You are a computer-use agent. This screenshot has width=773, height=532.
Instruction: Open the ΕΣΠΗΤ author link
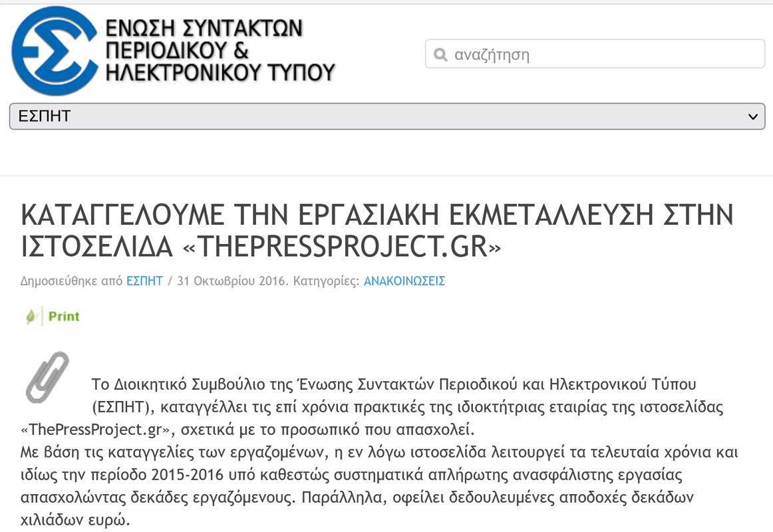[144, 281]
